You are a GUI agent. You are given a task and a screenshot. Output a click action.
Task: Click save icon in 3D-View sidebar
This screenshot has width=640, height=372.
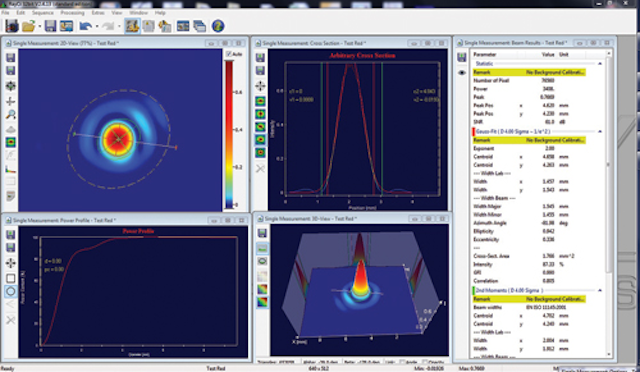point(262,234)
